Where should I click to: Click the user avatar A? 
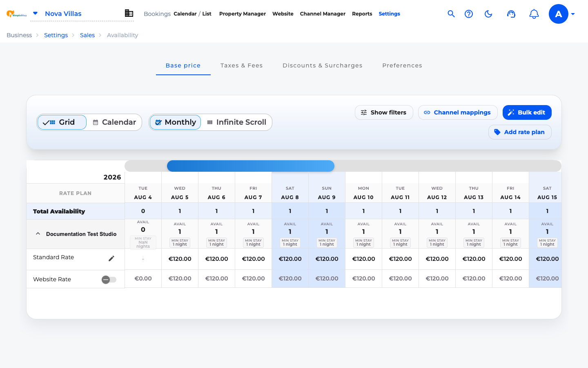pos(558,14)
